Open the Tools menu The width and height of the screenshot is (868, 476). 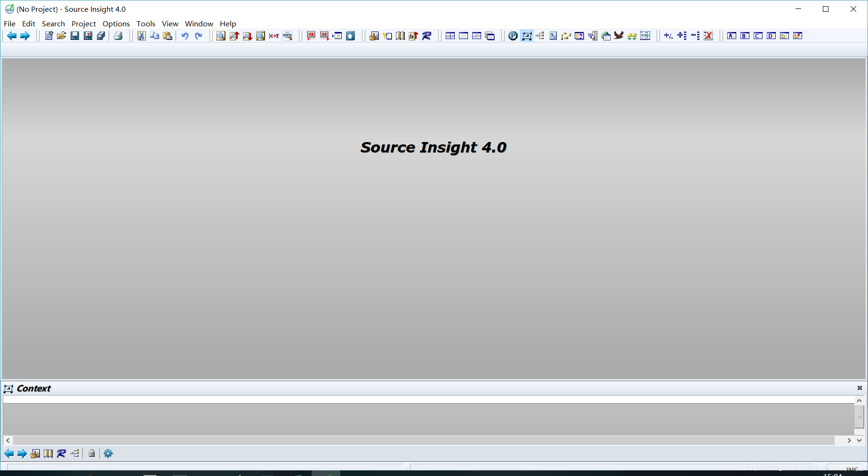point(146,24)
